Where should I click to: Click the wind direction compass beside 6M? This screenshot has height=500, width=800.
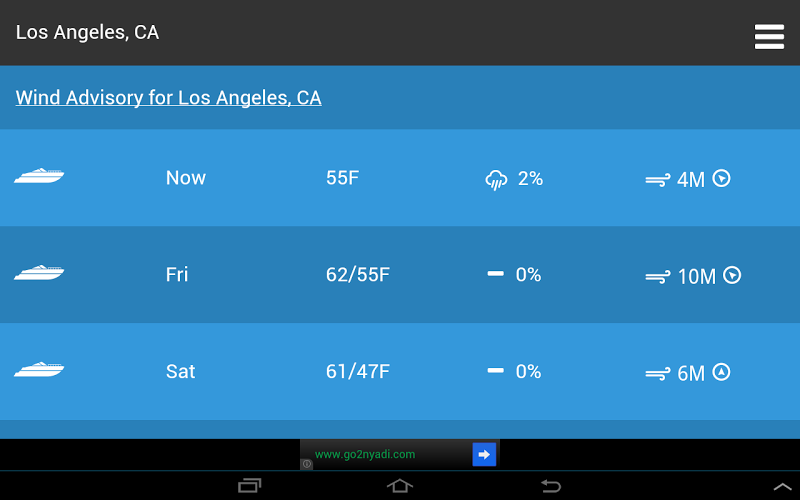pyautogui.click(x=721, y=372)
